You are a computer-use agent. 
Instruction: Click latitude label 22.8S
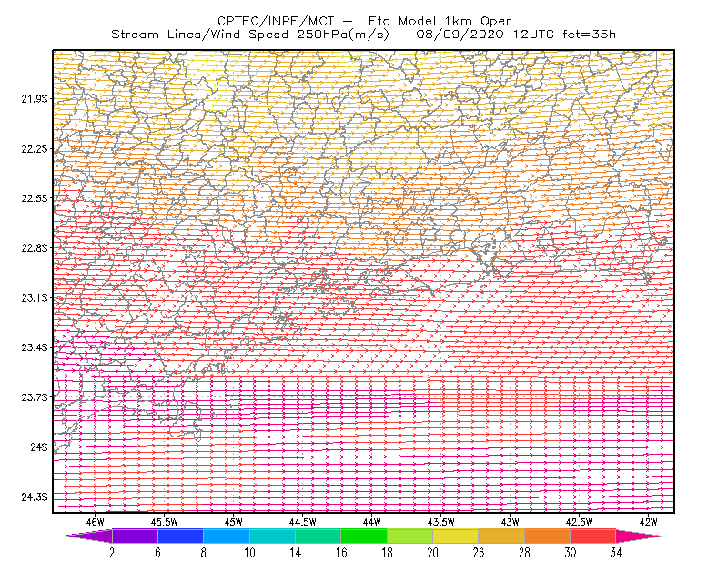(x=35, y=248)
